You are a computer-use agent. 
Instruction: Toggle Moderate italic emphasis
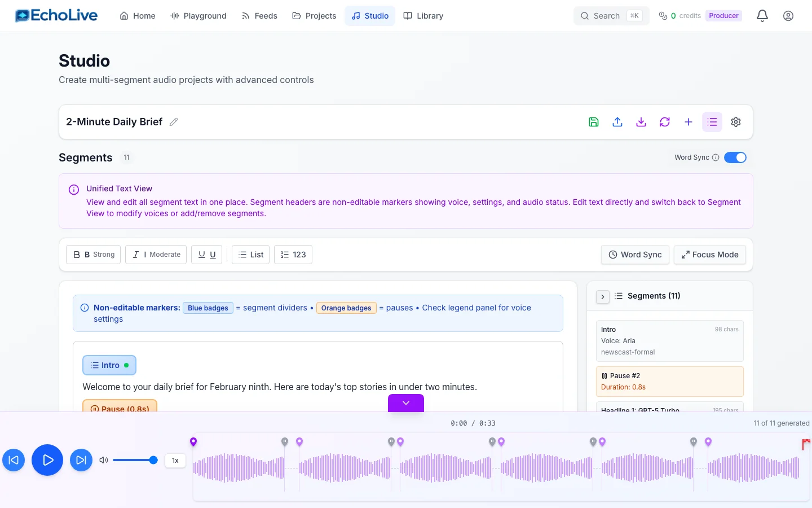click(x=156, y=255)
